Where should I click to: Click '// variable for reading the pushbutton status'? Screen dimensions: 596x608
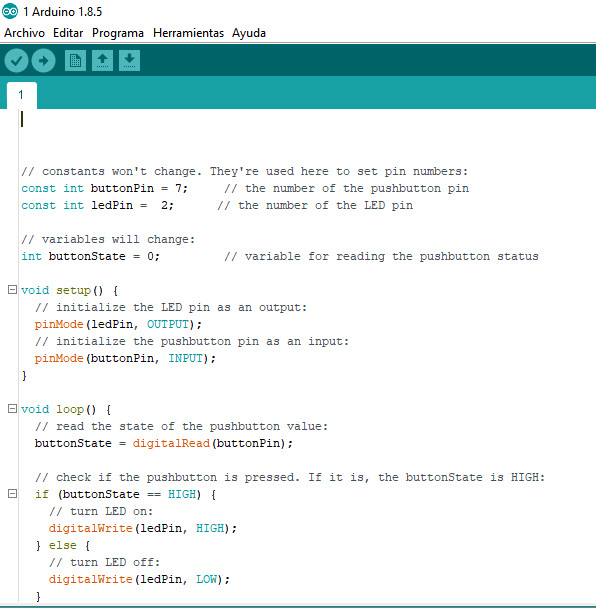(x=382, y=256)
